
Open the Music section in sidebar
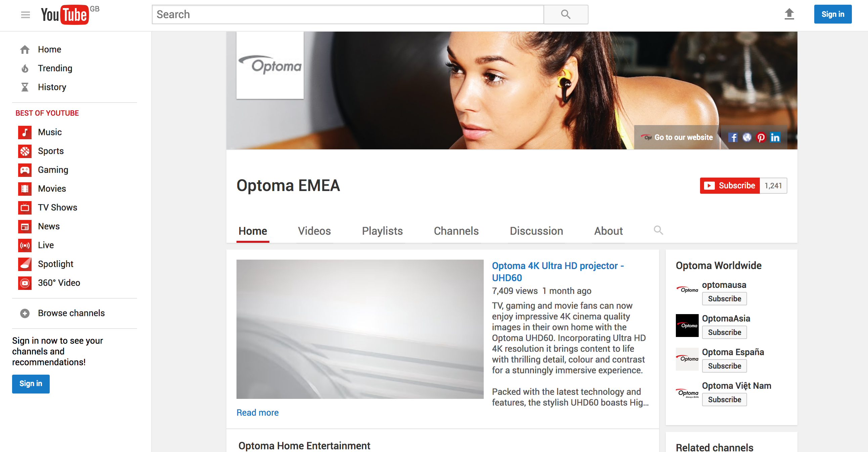pos(50,132)
